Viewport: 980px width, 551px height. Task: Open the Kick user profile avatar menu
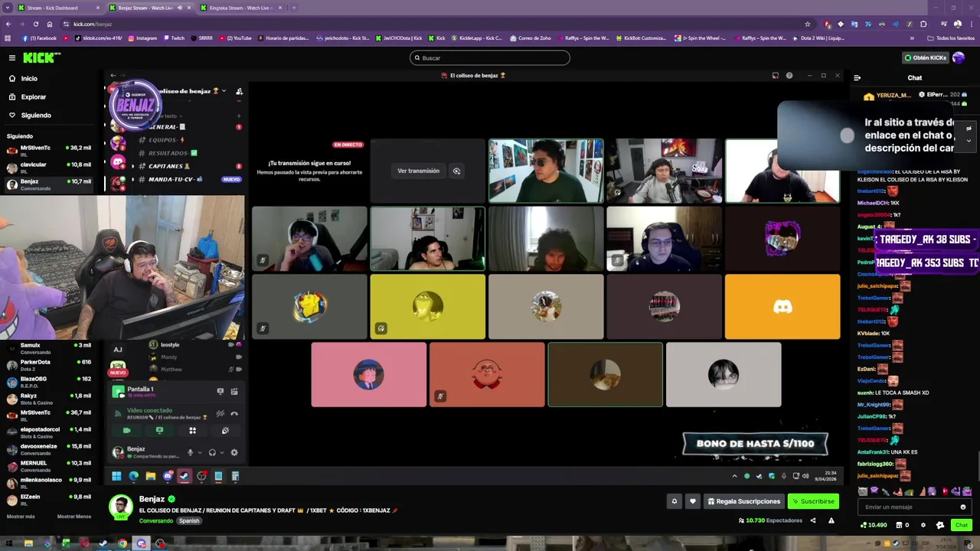(959, 58)
